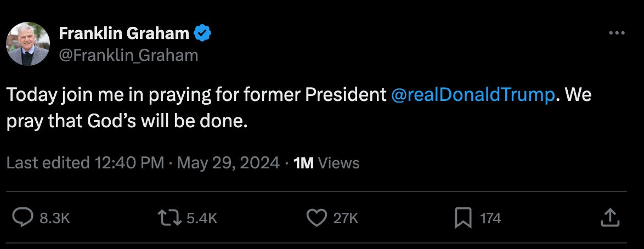
Task: Repost the tweet using the retweet icon
Action: [169, 218]
